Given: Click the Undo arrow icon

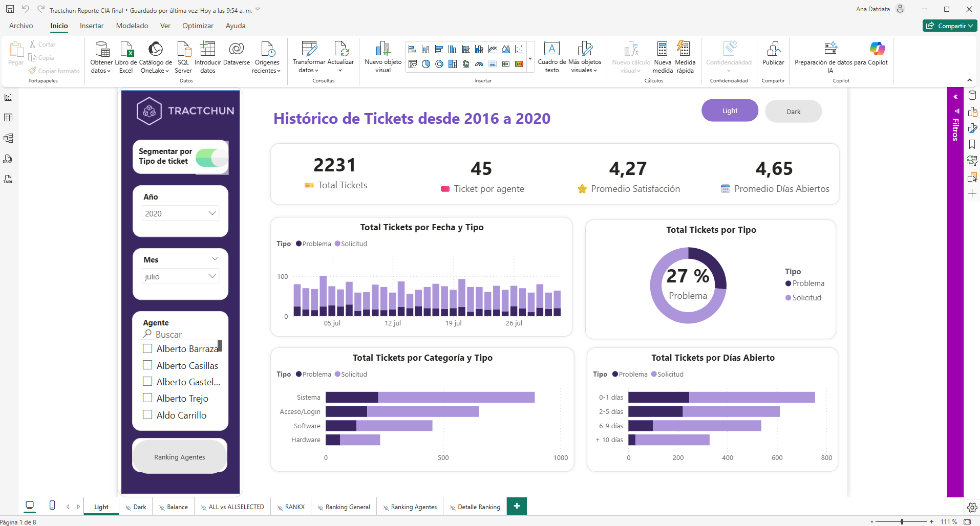Looking at the screenshot, I should pyautogui.click(x=26, y=9).
